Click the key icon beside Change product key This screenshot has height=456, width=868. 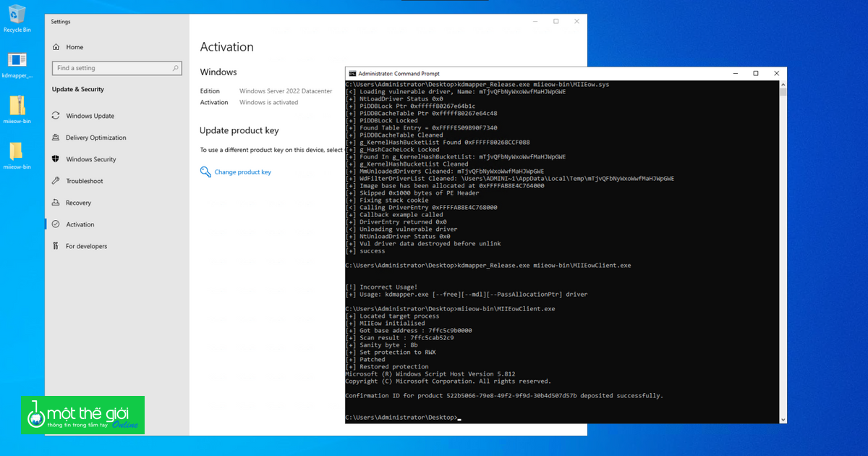[205, 172]
